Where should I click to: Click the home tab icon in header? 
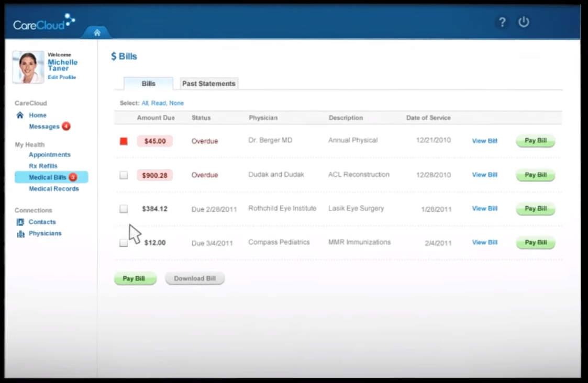(97, 32)
